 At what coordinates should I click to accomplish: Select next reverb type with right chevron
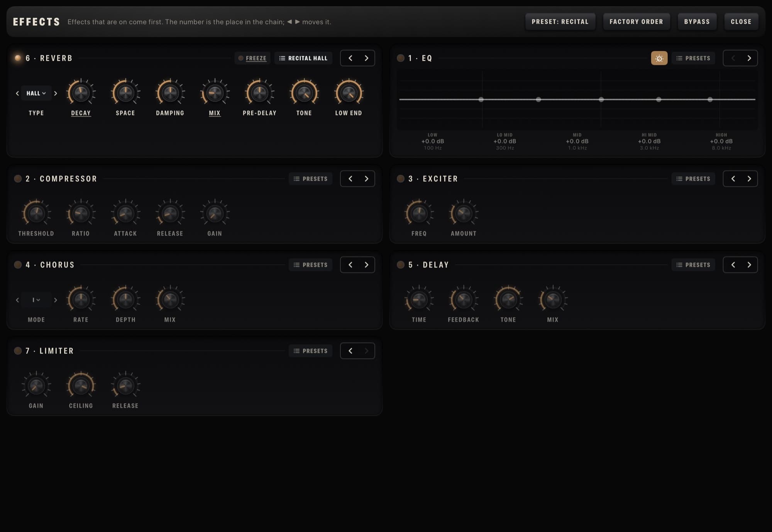point(56,93)
